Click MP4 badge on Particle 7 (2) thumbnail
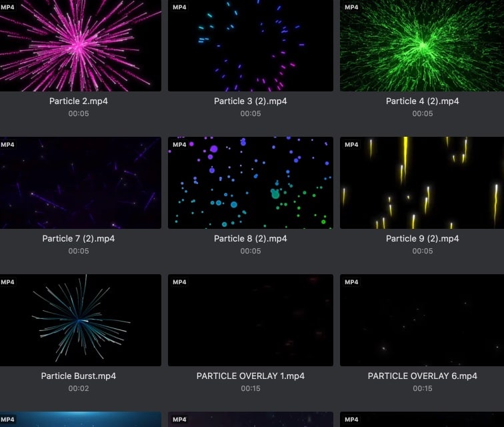The width and height of the screenshot is (504, 427). point(8,145)
